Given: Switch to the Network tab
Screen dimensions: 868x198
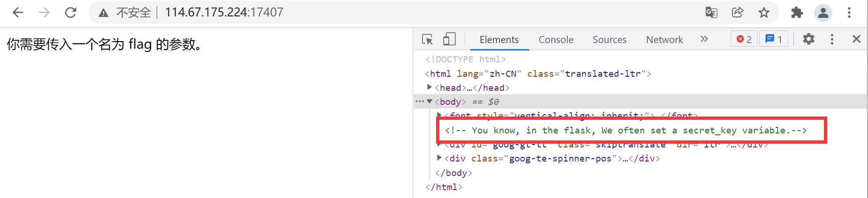Looking at the screenshot, I should coord(664,40).
